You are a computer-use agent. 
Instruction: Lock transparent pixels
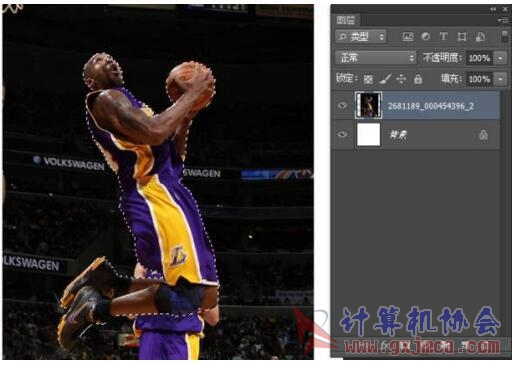368,79
